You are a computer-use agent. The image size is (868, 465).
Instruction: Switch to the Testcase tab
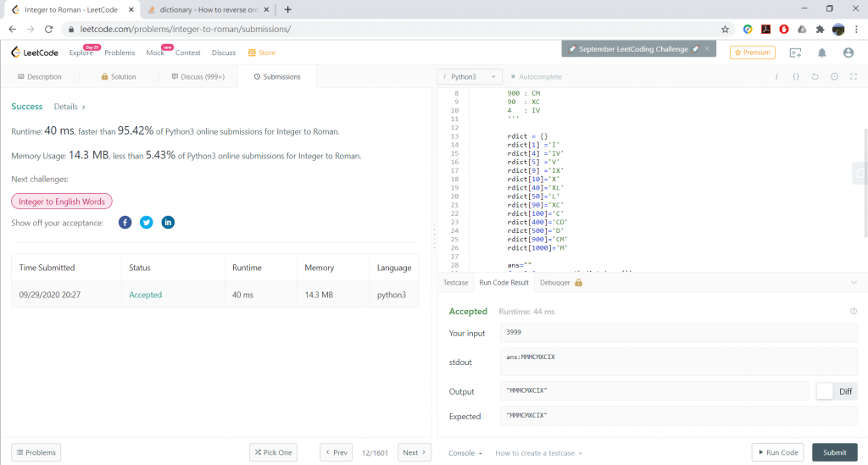coord(455,283)
